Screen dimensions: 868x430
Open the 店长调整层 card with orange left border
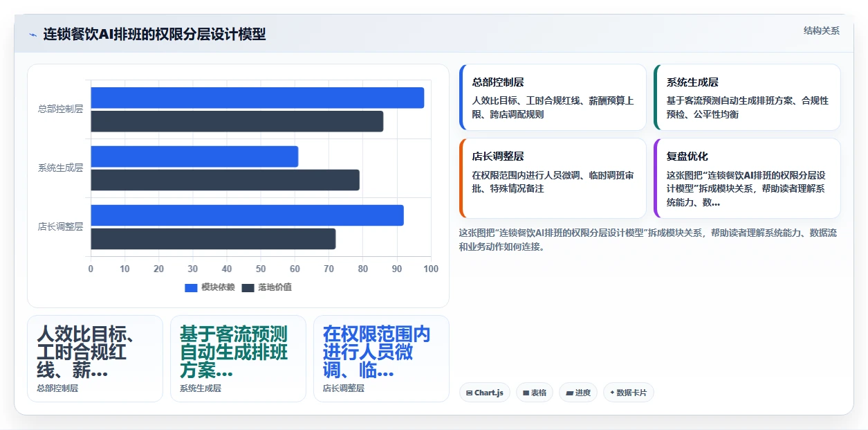[553, 179]
